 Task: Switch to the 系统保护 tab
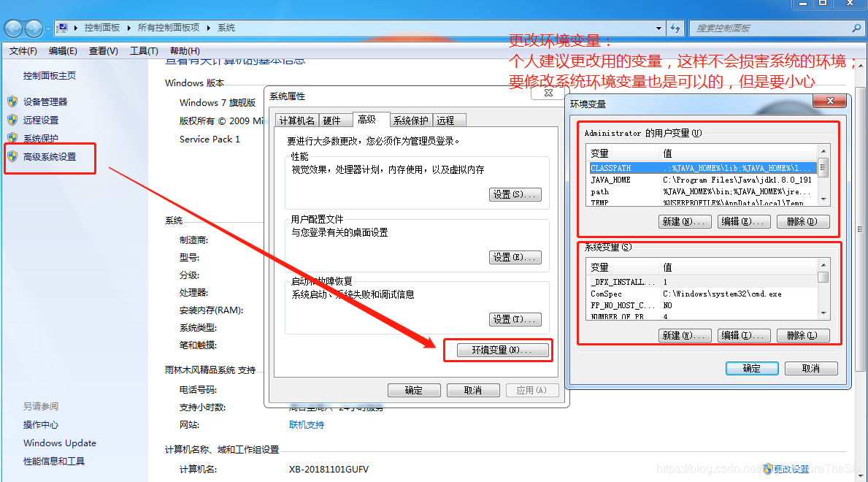click(411, 120)
